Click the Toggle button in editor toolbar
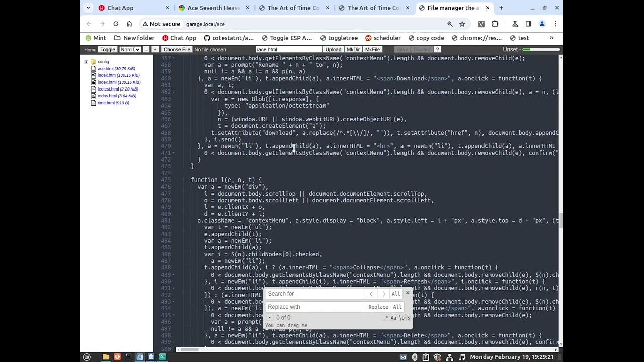Image resolution: width=644 pixels, height=362 pixels. click(107, 50)
